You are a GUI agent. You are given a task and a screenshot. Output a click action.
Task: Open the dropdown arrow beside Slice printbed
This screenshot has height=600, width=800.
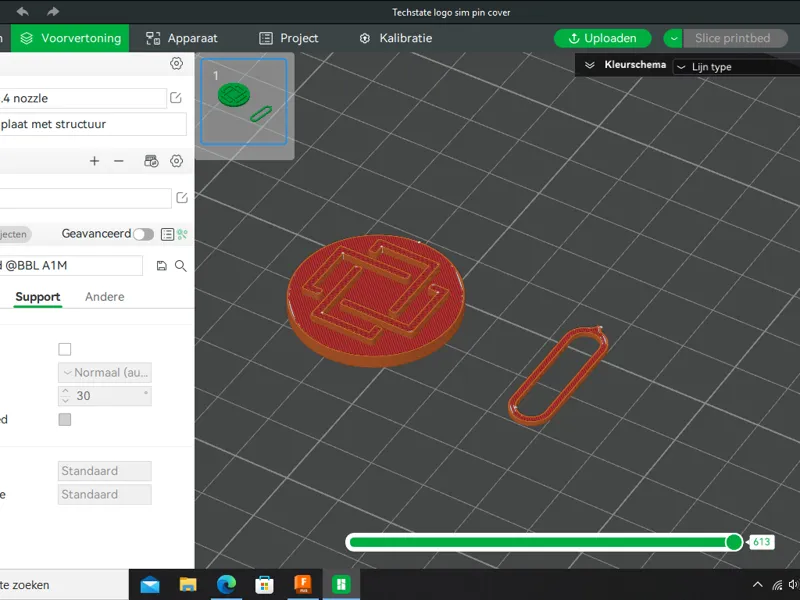tap(673, 38)
